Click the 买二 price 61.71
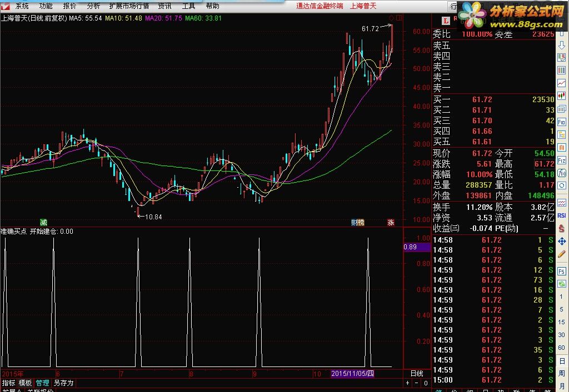Viewport: 569px width, 392px height. pyautogui.click(x=482, y=110)
